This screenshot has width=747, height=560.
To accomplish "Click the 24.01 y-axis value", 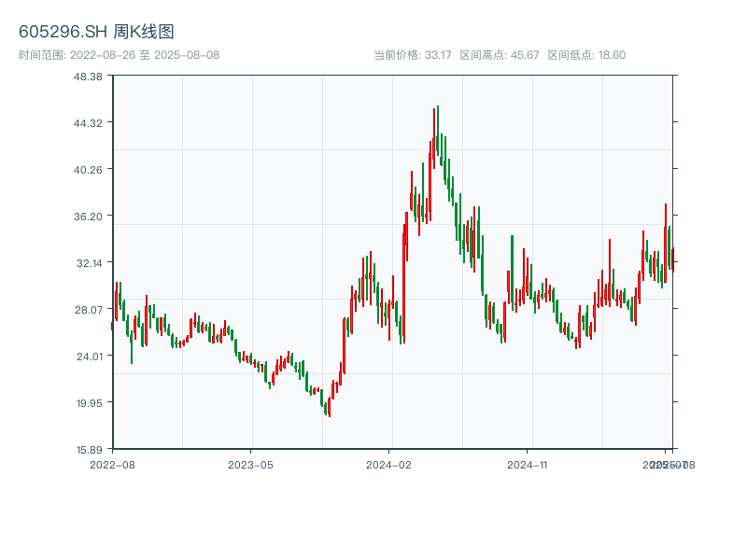I will coord(90,357).
